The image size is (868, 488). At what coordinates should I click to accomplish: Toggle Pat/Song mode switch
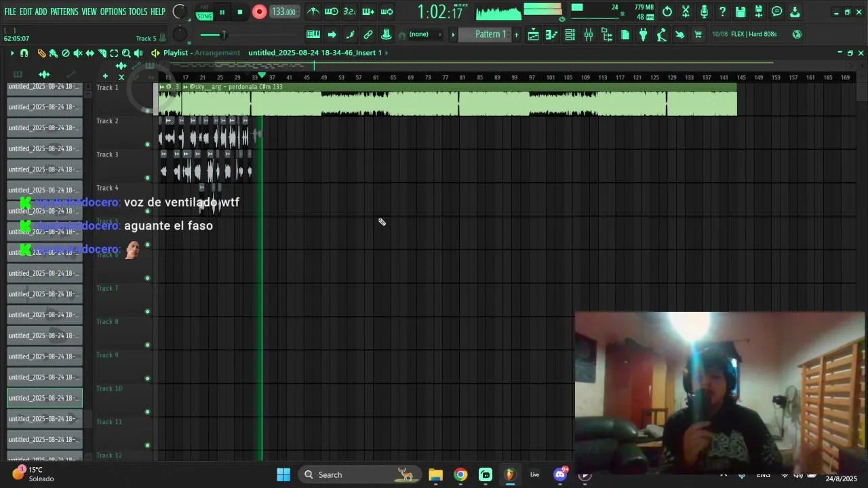coord(204,12)
